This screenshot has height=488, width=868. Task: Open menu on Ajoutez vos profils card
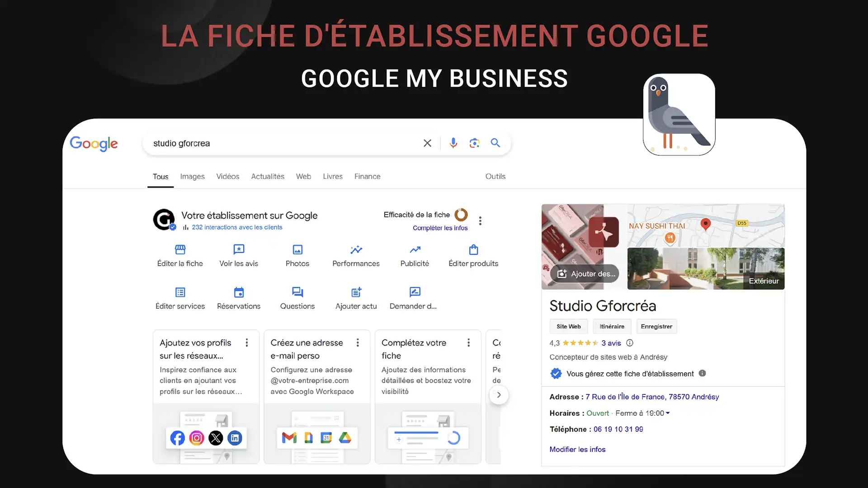coord(247,343)
